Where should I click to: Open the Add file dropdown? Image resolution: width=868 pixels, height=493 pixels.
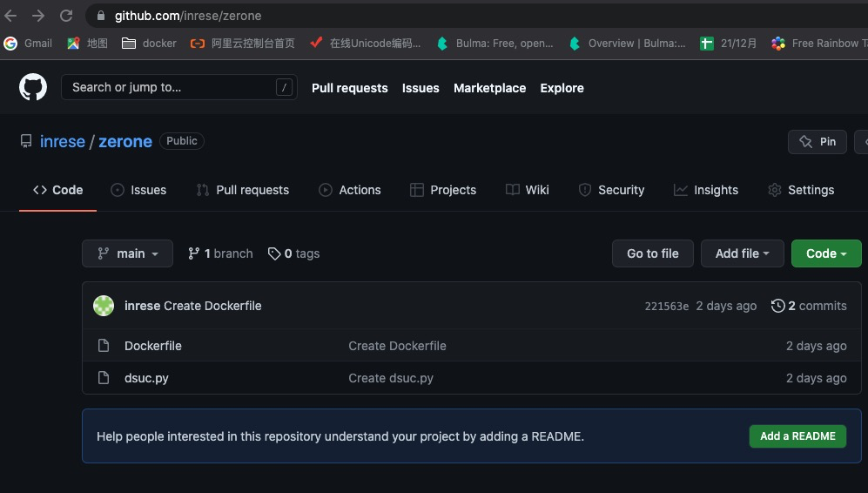(x=742, y=253)
